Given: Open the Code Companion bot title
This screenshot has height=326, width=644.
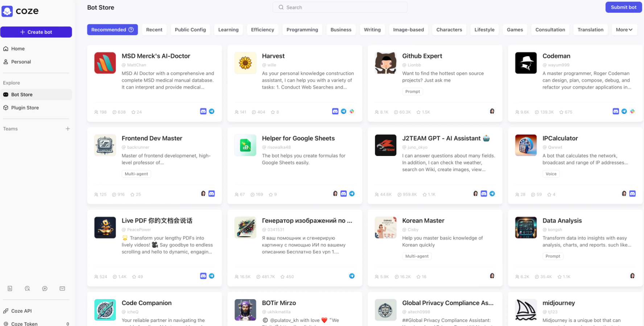Looking at the screenshot, I should [x=146, y=303].
